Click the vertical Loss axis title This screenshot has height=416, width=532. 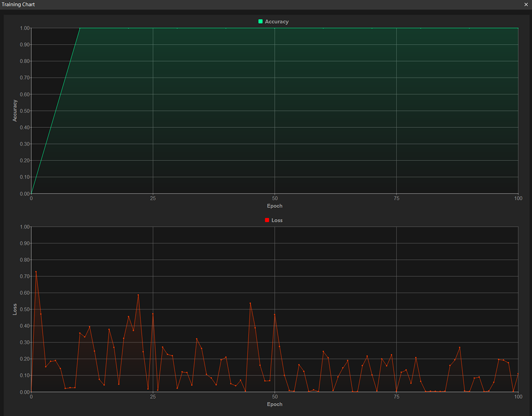(x=14, y=309)
